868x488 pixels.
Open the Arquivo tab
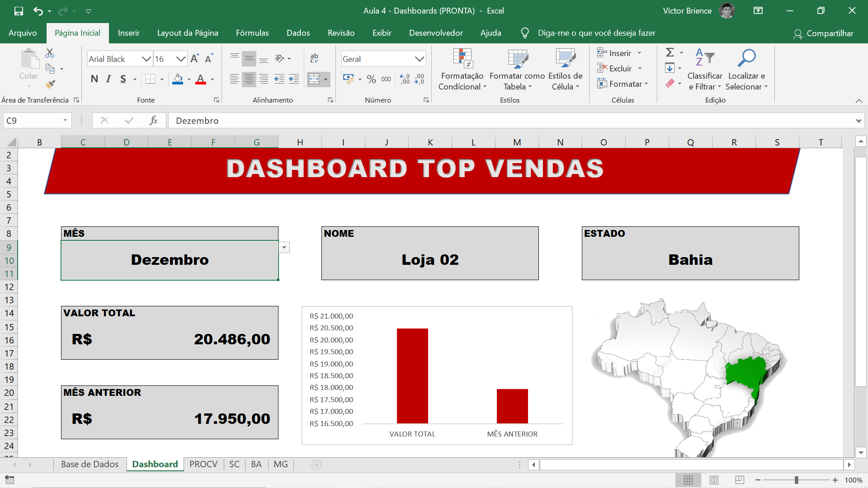[x=23, y=33]
